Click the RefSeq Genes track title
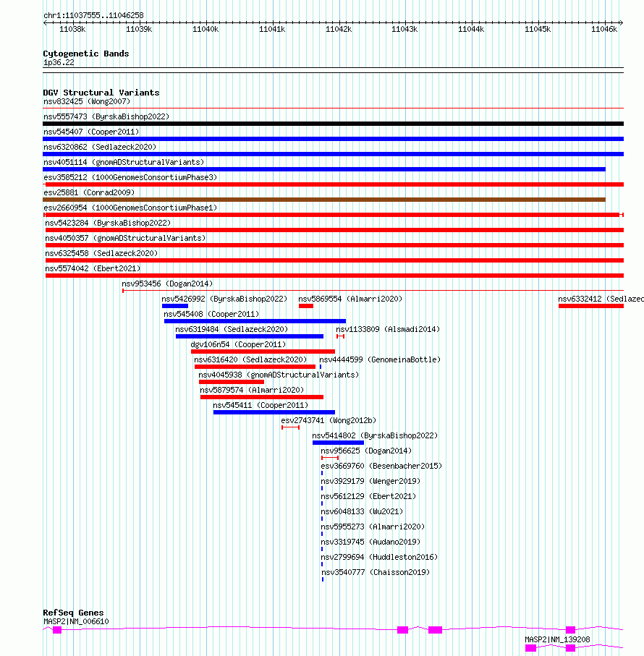This screenshot has height=656, width=644. pyautogui.click(x=73, y=613)
